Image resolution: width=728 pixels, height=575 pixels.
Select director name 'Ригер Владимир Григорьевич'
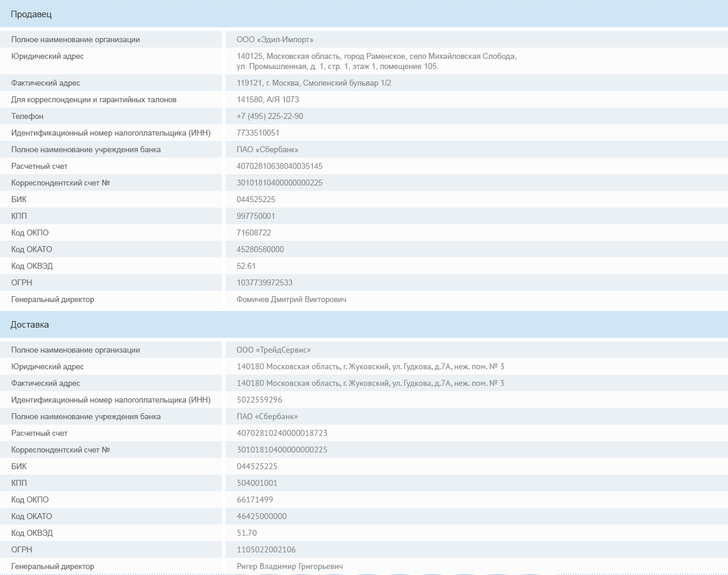pos(290,566)
